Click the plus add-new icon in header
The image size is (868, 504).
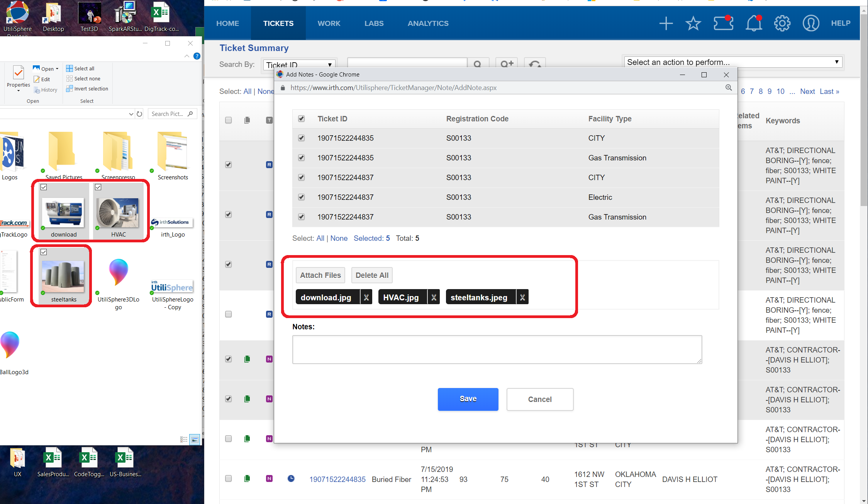pos(666,23)
